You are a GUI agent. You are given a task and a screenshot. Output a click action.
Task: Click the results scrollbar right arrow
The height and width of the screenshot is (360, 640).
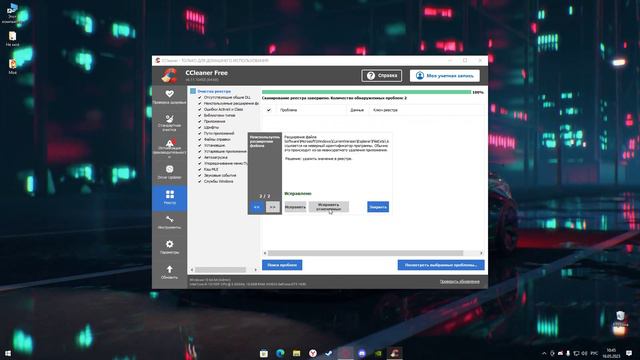pyautogui.click(x=481, y=253)
